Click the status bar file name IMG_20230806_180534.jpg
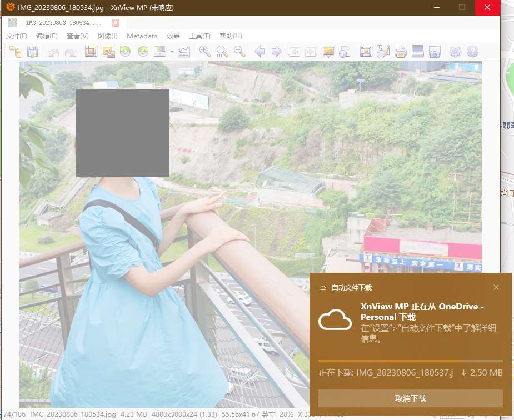This screenshot has width=514, height=420. [x=73, y=414]
